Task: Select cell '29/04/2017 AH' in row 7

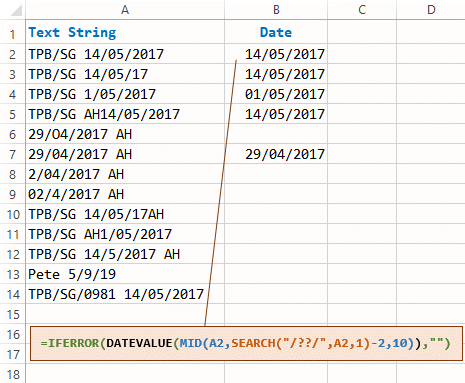Action: click(x=125, y=154)
